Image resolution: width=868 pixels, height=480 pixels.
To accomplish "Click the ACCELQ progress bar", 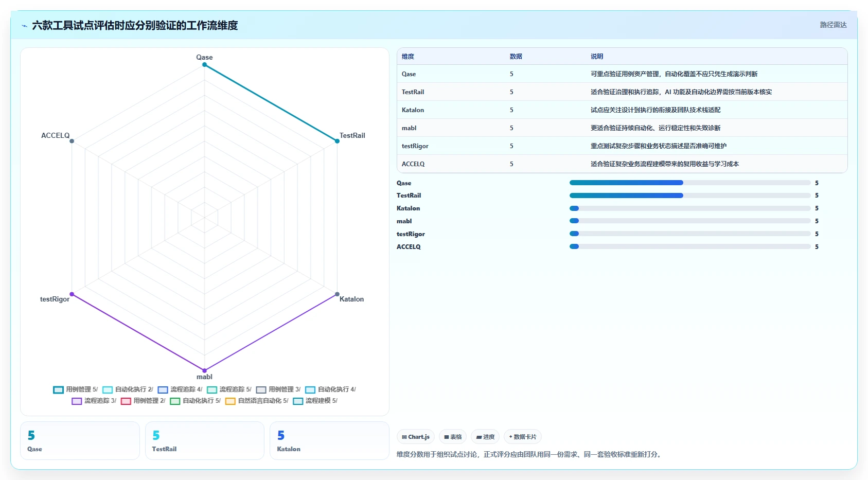I will 690,246.
